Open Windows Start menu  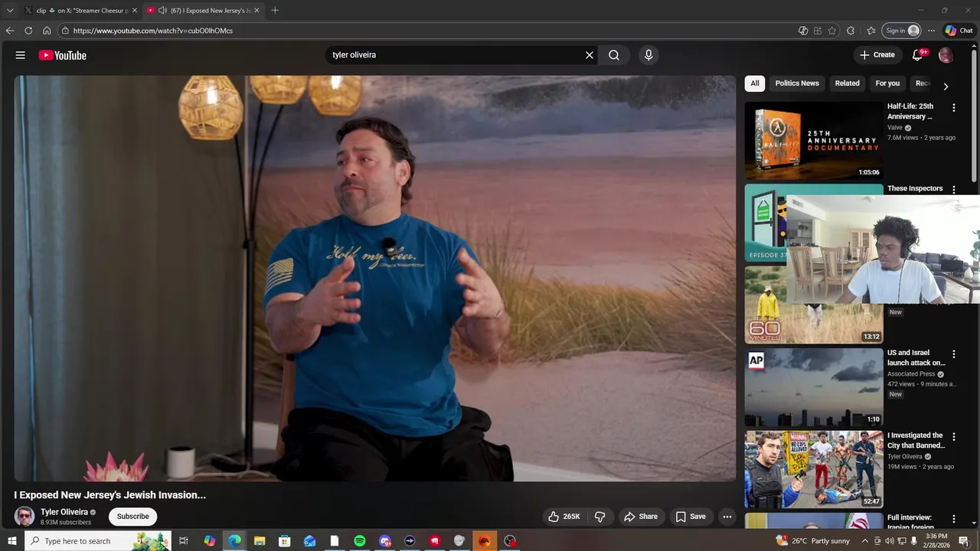(11, 541)
